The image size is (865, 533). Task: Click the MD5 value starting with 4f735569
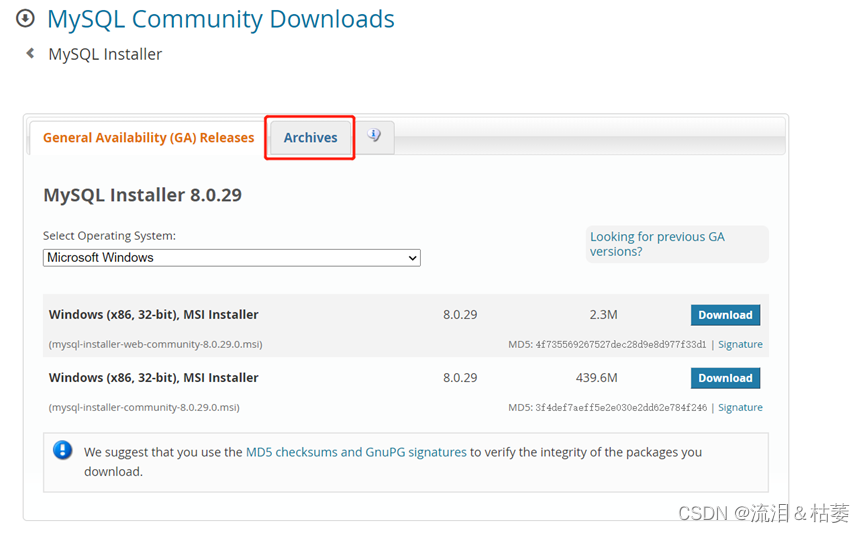621,344
